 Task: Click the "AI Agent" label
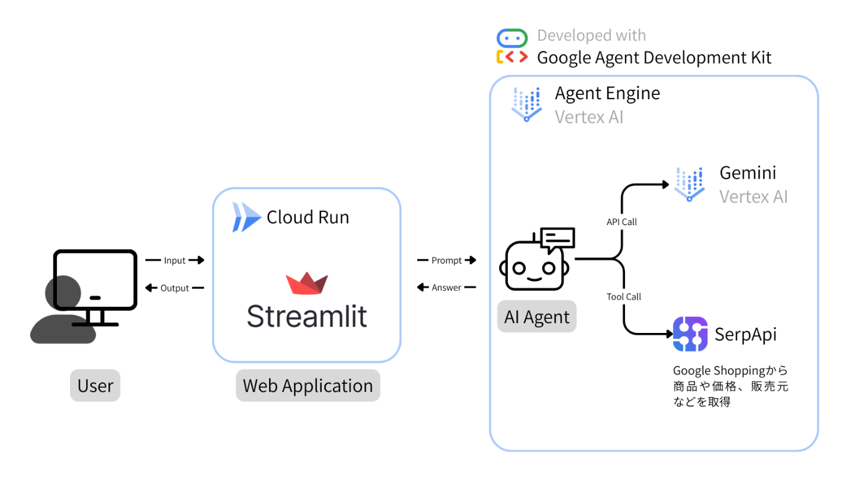[x=537, y=317]
